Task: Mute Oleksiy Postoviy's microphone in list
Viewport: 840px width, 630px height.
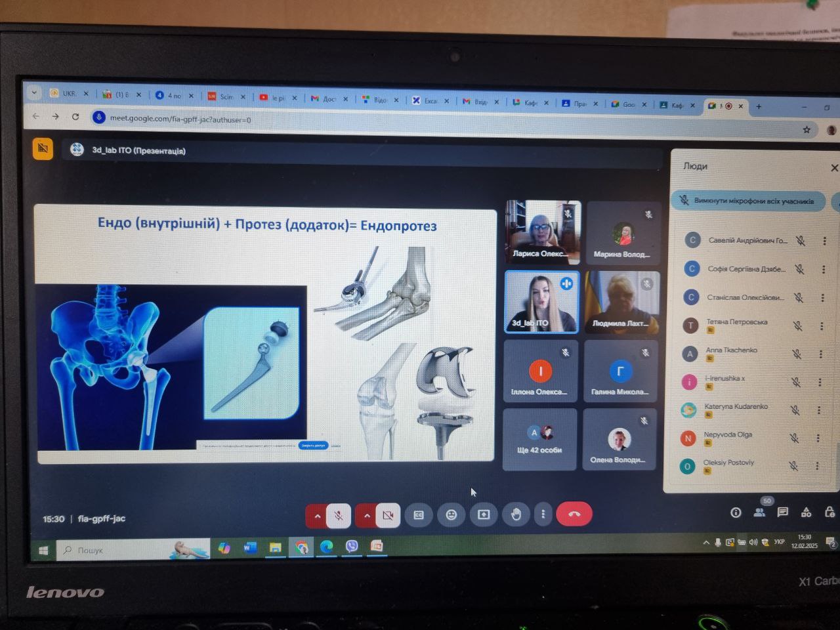Action: (x=793, y=466)
